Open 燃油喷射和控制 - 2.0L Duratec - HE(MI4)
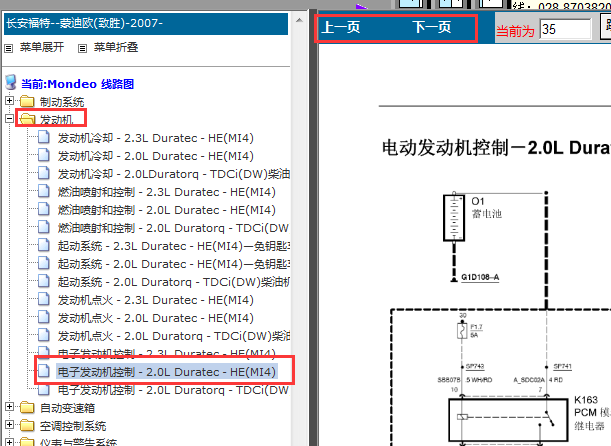 click(x=166, y=210)
